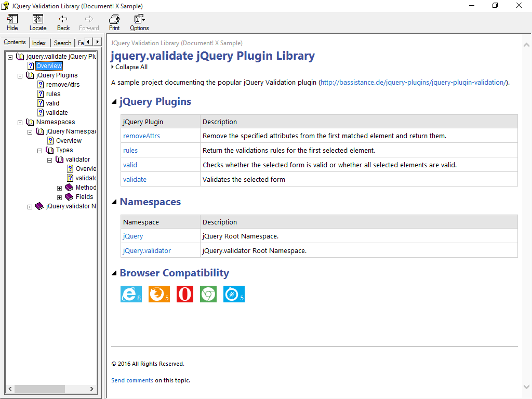Click the Send comments link
The width and height of the screenshot is (532, 399).
(x=132, y=380)
